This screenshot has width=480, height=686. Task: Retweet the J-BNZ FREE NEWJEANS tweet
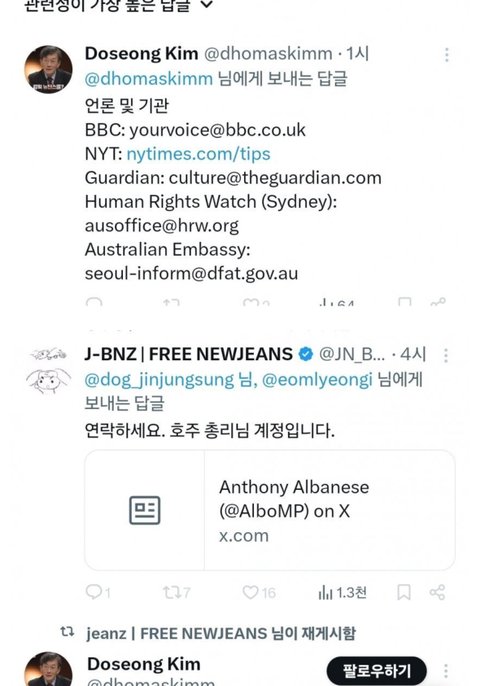(x=176, y=592)
